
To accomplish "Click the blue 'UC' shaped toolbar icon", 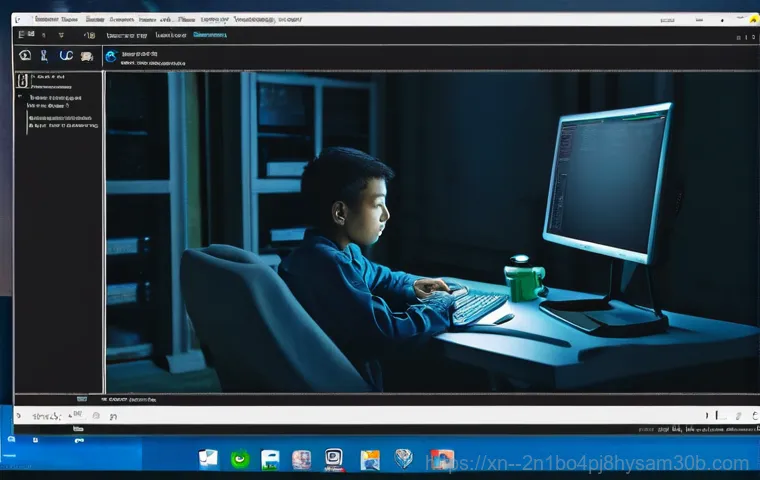I will [66, 55].
